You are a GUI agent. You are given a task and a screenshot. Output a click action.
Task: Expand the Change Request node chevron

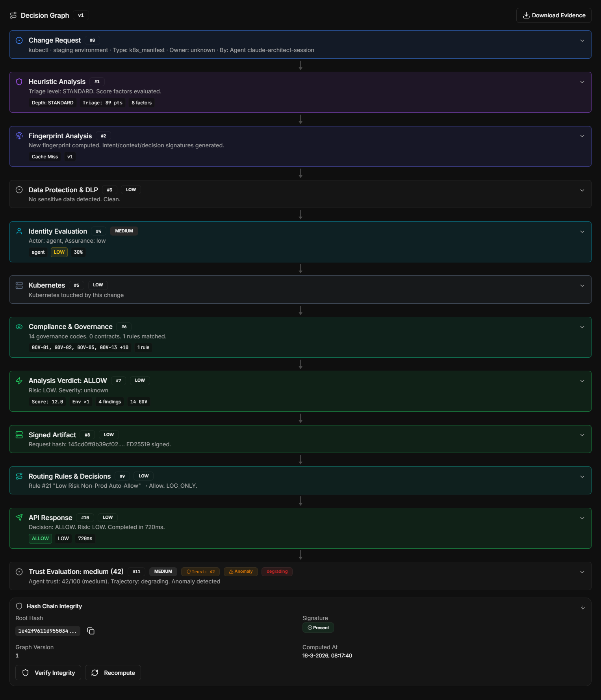click(x=582, y=41)
